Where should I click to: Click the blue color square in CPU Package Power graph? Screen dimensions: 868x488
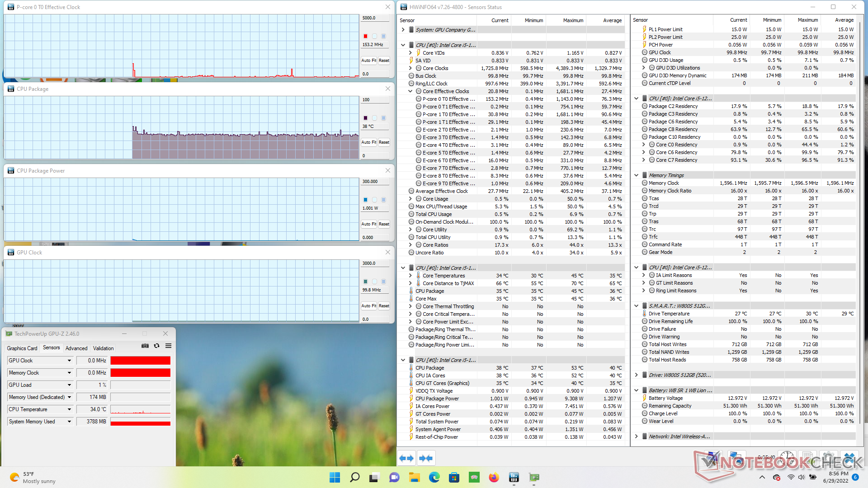tap(365, 200)
